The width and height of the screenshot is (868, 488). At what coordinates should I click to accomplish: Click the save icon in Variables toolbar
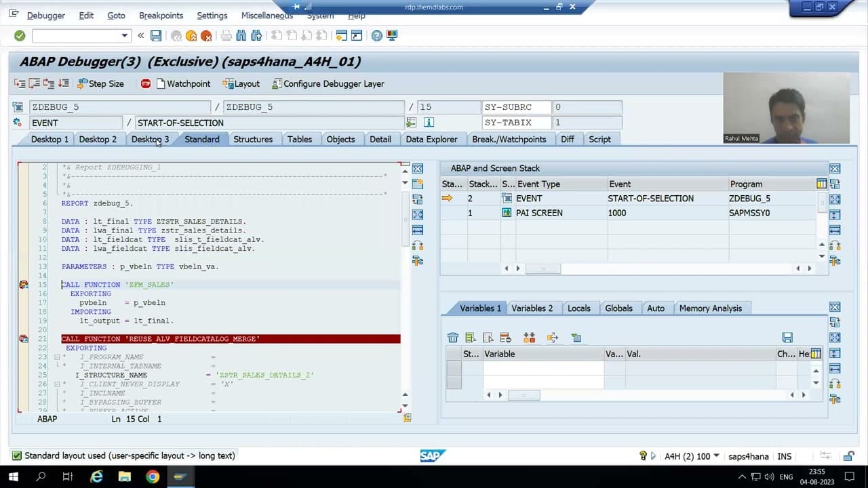[x=787, y=338]
